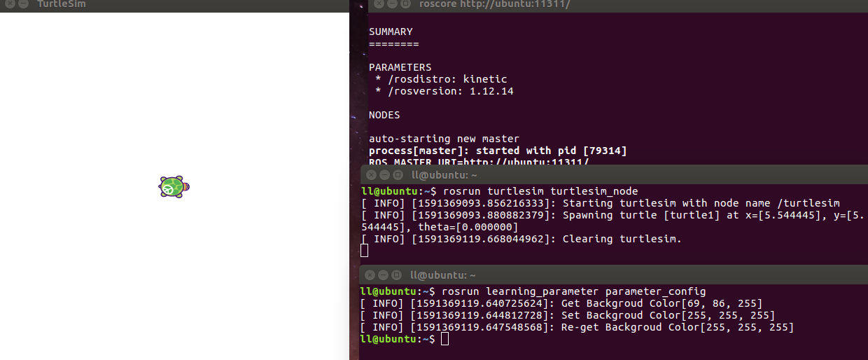
Task: Click the NODES heading in roscore terminal
Action: [x=384, y=115]
